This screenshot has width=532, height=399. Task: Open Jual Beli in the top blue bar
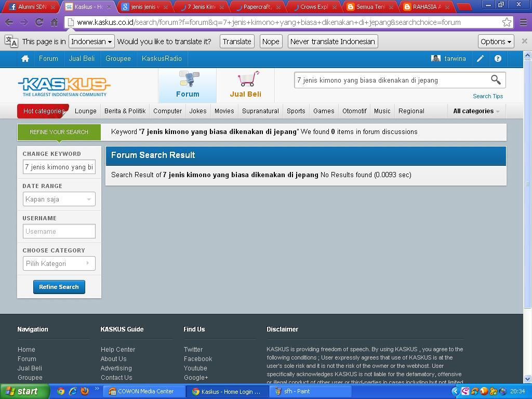click(82, 58)
